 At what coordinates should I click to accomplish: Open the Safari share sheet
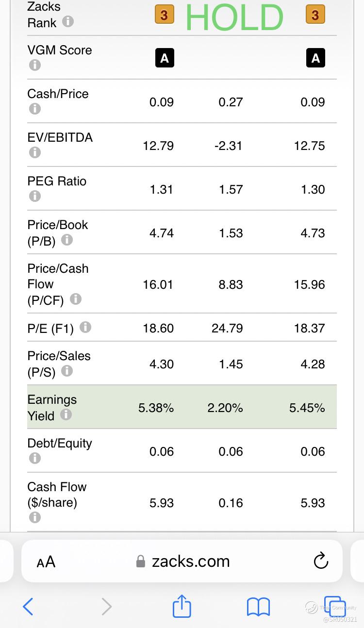(182, 607)
